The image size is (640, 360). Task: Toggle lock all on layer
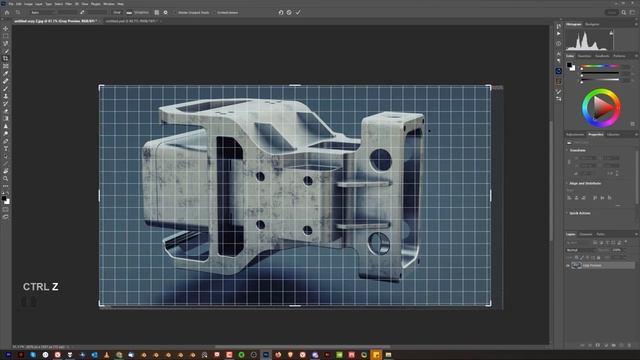click(599, 258)
